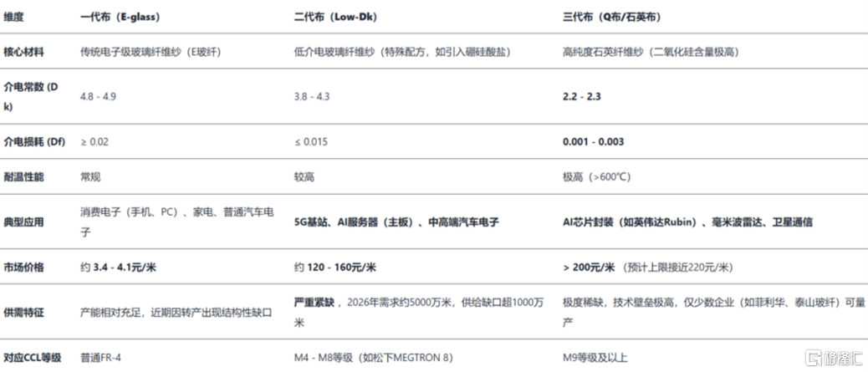Click the 市场价格 row label
Screen dimensions: 868x372
23,268
